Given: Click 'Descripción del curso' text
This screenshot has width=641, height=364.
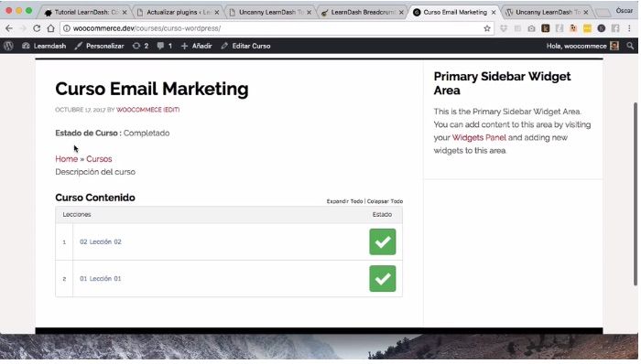Looking at the screenshot, I should [x=95, y=172].
